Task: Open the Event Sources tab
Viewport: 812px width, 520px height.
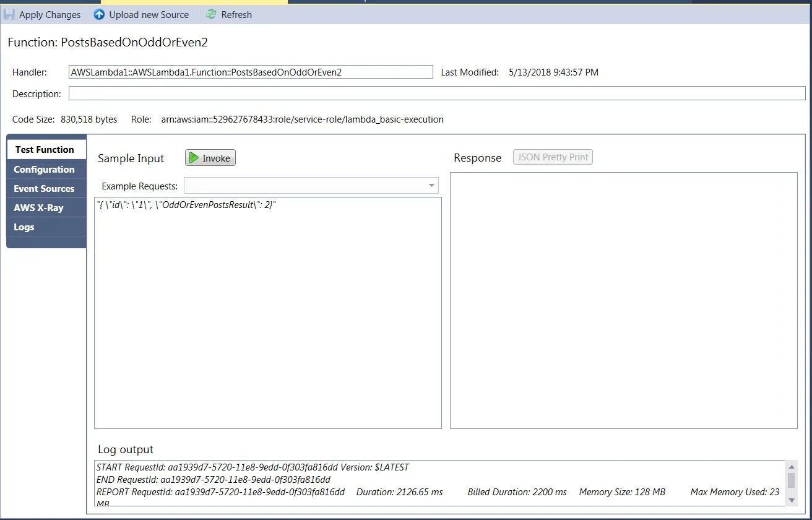Action: point(46,188)
